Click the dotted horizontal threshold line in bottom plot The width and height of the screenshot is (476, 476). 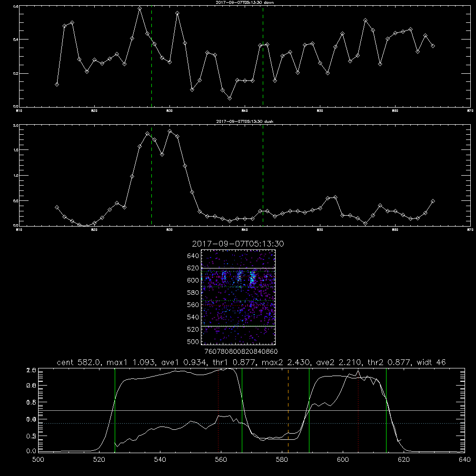click(x=251, y=423)
